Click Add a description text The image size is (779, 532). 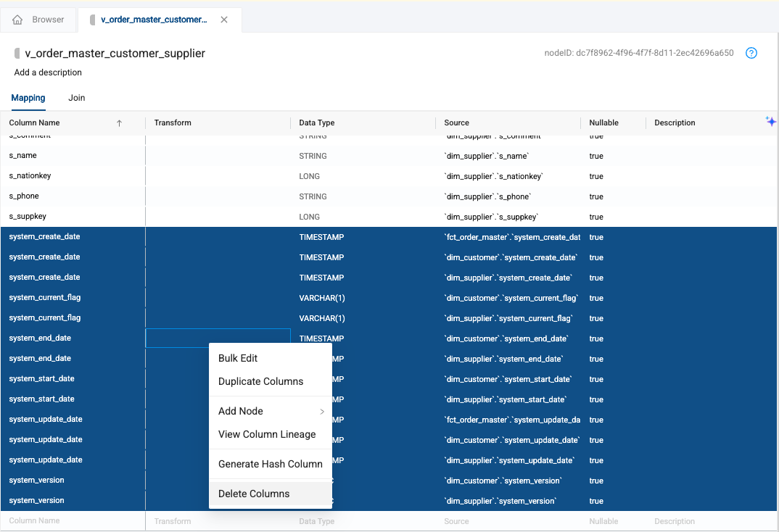coord(48,72)
